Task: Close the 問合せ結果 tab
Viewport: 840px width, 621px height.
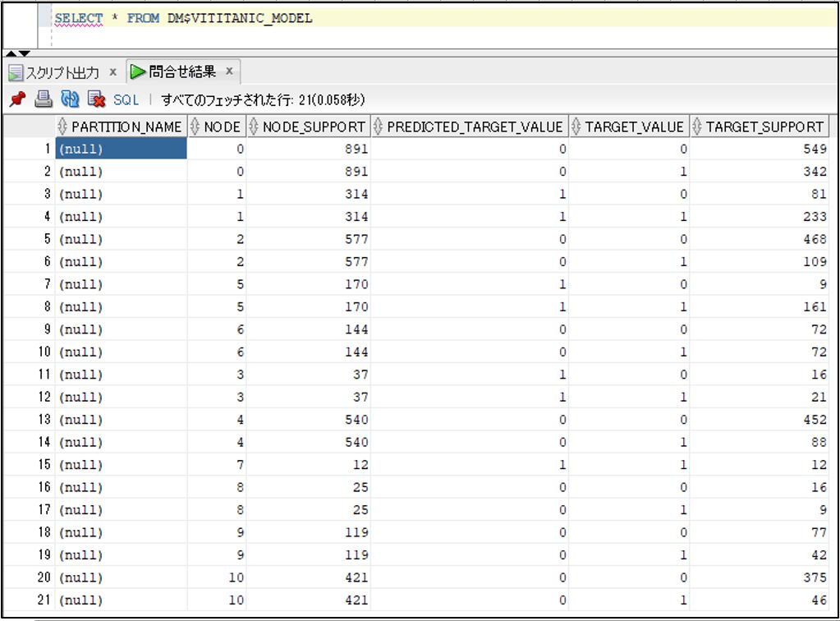Action: [229, 72]
